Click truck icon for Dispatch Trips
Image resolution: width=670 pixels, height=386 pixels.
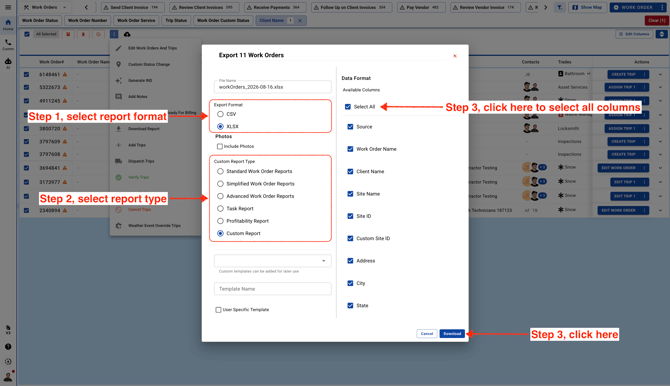coord(118,161)
